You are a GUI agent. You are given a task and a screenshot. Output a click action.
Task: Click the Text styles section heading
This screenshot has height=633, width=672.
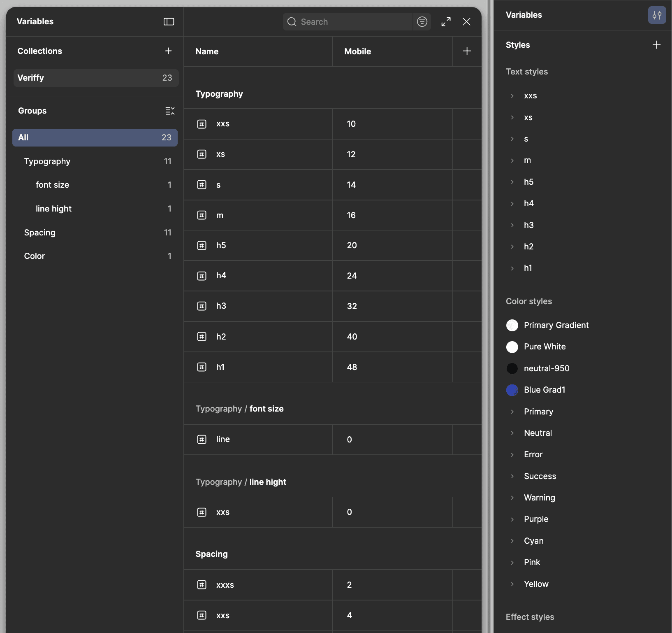tap(527, 72)
